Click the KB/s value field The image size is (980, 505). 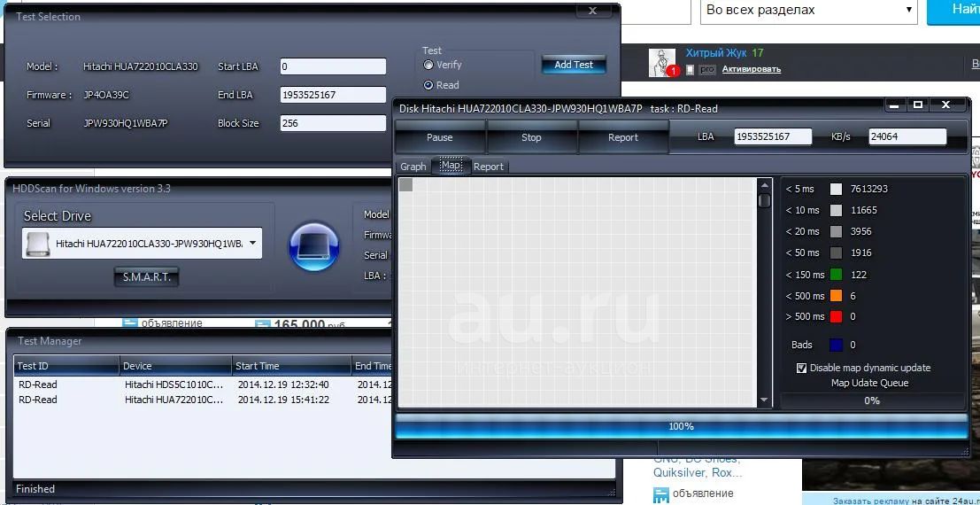[907, 136]
